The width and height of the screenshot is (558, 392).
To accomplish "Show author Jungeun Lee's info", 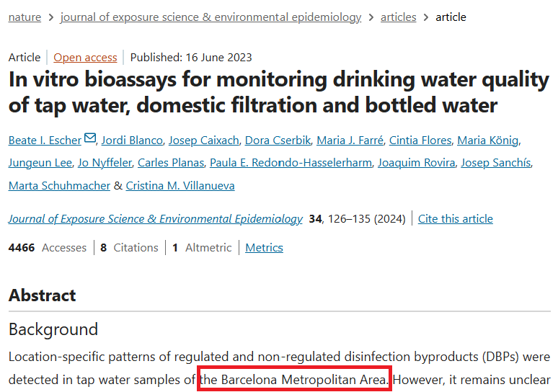I will click(x=39, y=163).
